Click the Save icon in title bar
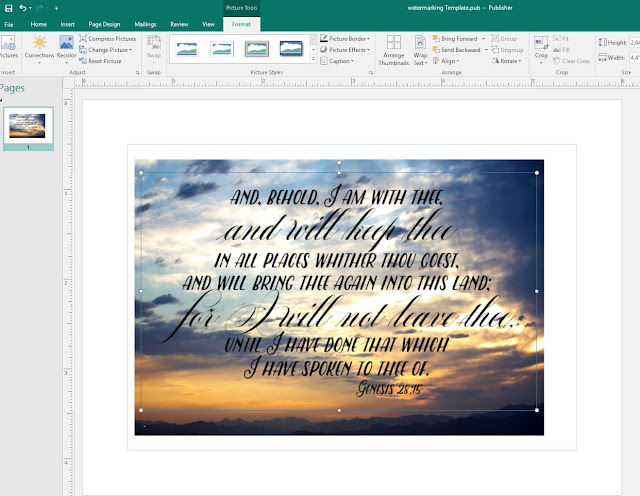The width and height of the screenshot is (640, 496). pos(8,8)
